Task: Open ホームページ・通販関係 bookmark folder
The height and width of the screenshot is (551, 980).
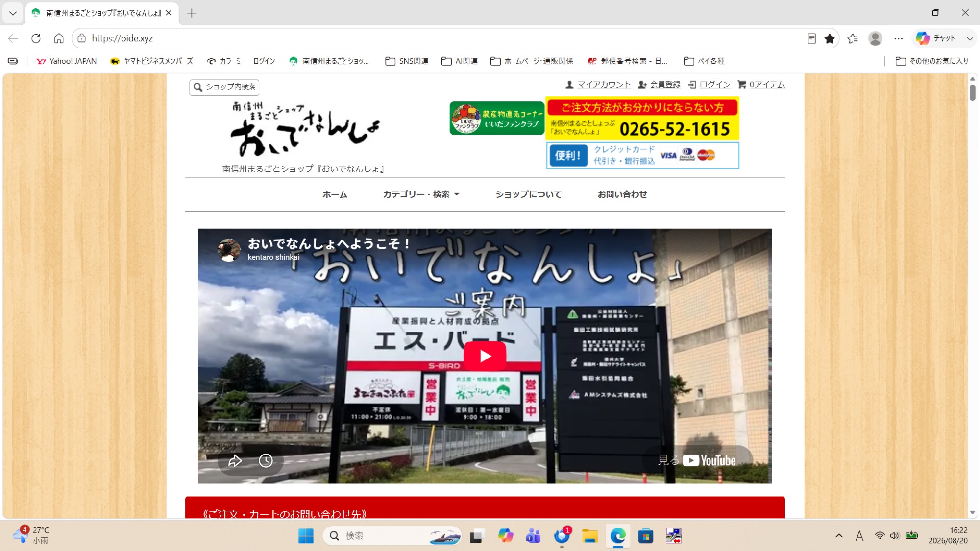Action: (532, 61)
